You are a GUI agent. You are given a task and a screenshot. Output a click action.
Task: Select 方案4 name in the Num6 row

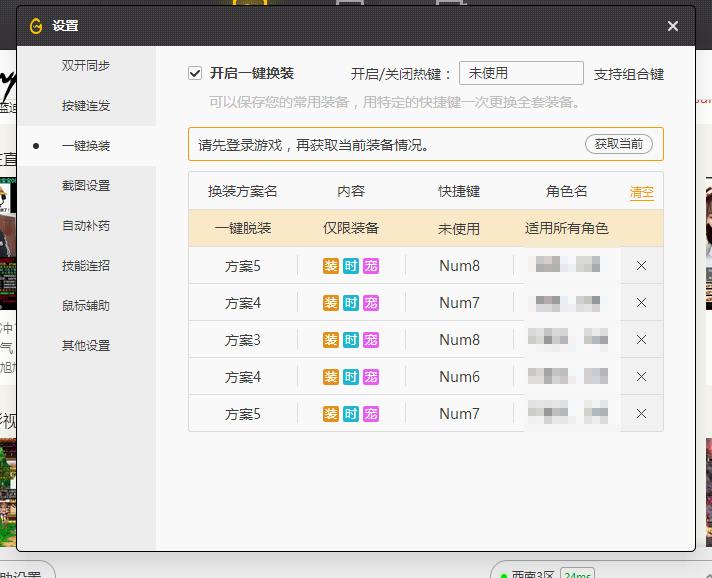tap(243, 377)
